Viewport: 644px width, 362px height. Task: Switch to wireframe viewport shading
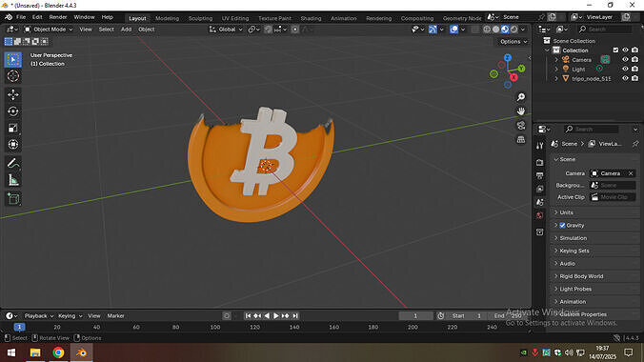487,30
